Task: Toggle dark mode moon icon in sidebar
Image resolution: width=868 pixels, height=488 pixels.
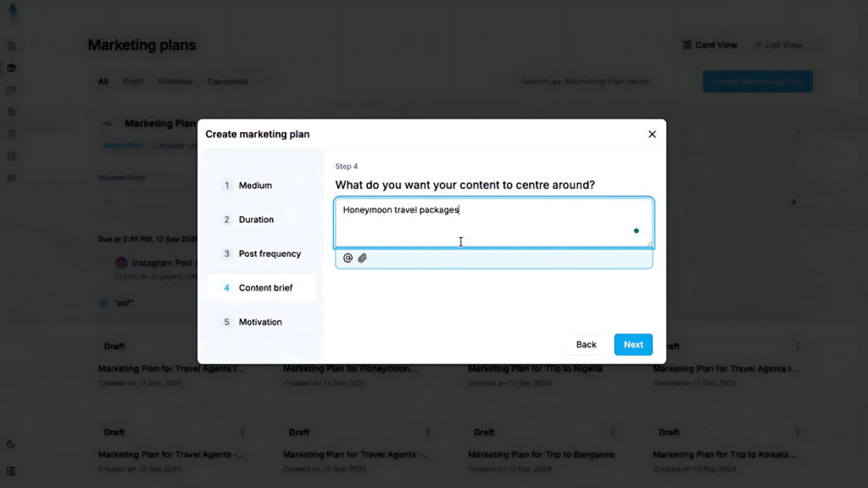Action: tap(11, 444)
